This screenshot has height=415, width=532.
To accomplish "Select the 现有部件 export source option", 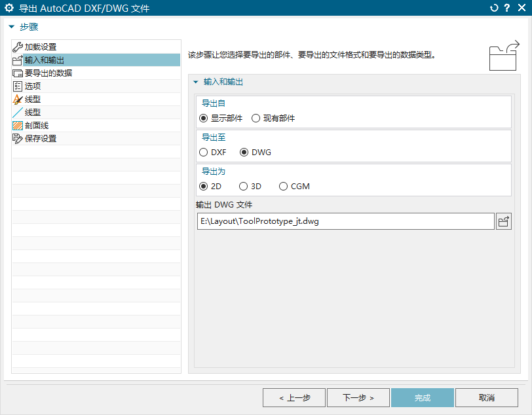I will tap(256, 118).
